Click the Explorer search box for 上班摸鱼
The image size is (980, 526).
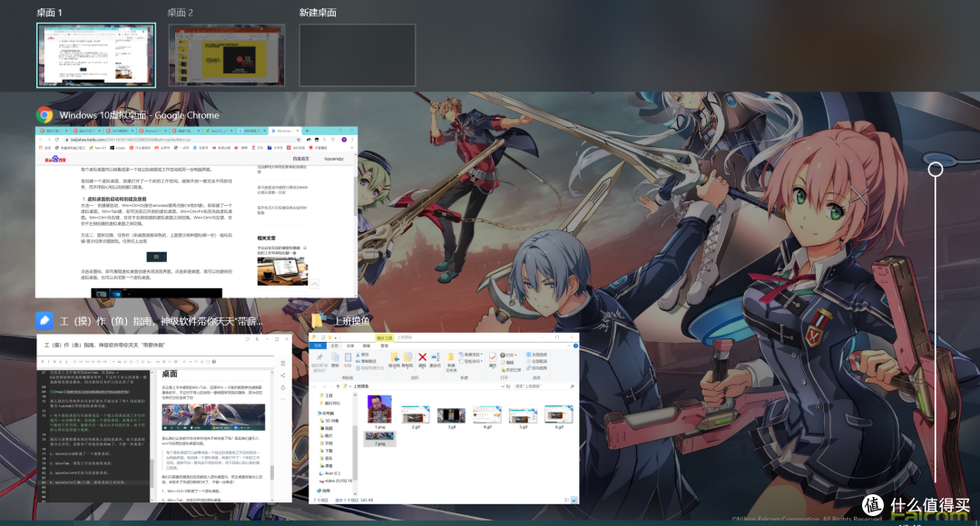tap(544, 386)
